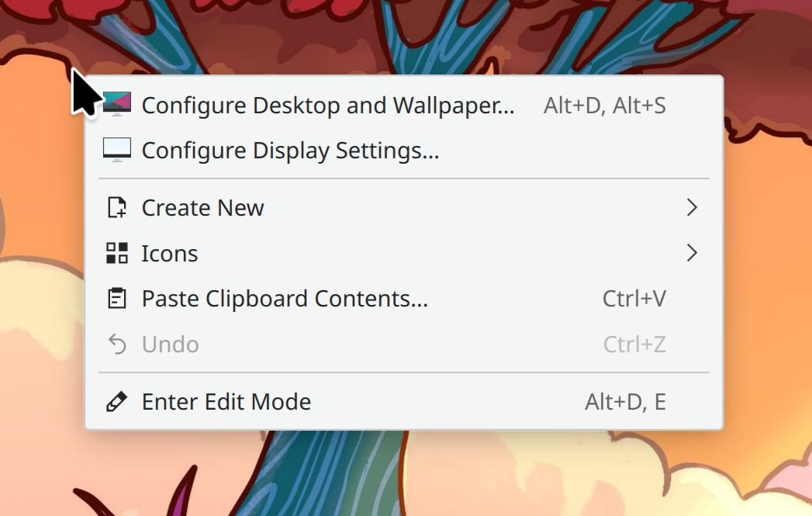Click the Ctrl+V shortcut label

634,299
